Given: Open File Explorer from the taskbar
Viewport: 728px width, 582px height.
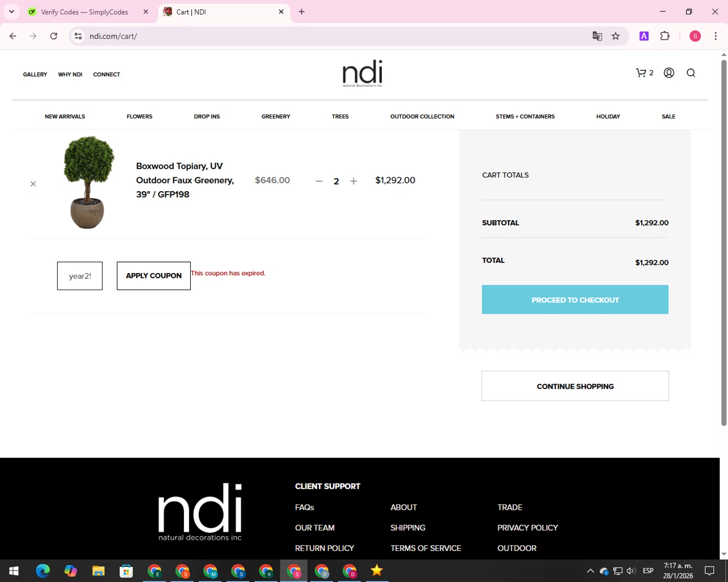Looking at the screenshot, I should [99, 571].
